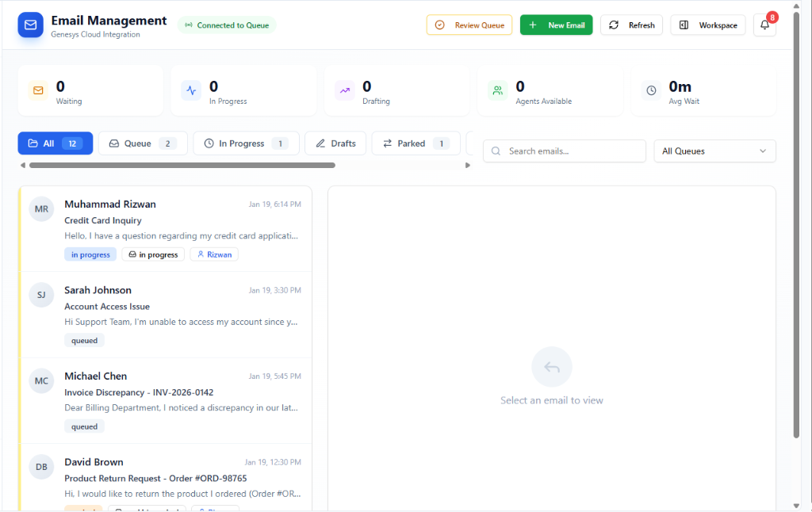Click the 'Jan 19, 12:30 PM' timestamp
812x512 pixels.
[x=273, y=462]
